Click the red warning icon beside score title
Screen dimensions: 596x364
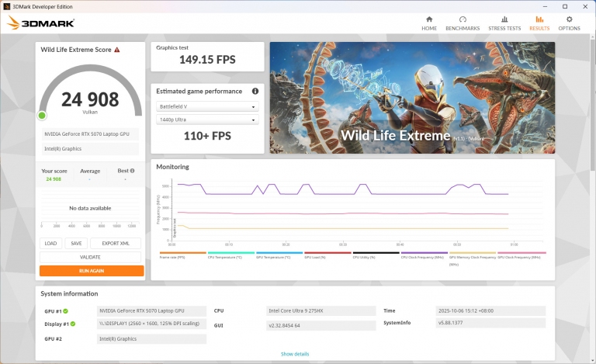pyautogui.click(x=117, y=50)
